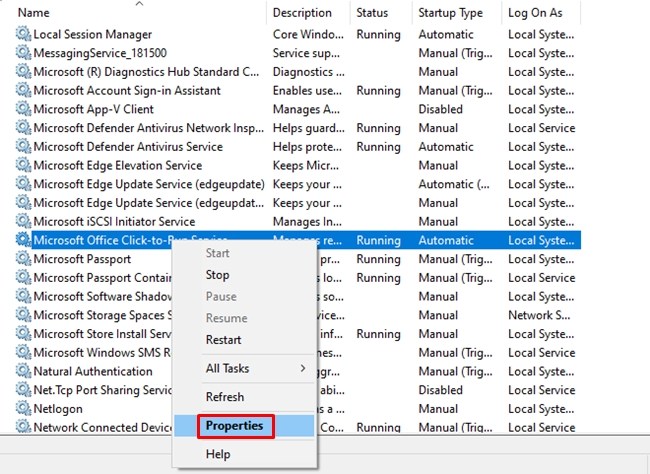Sort by the Description column header

(302, 13)
